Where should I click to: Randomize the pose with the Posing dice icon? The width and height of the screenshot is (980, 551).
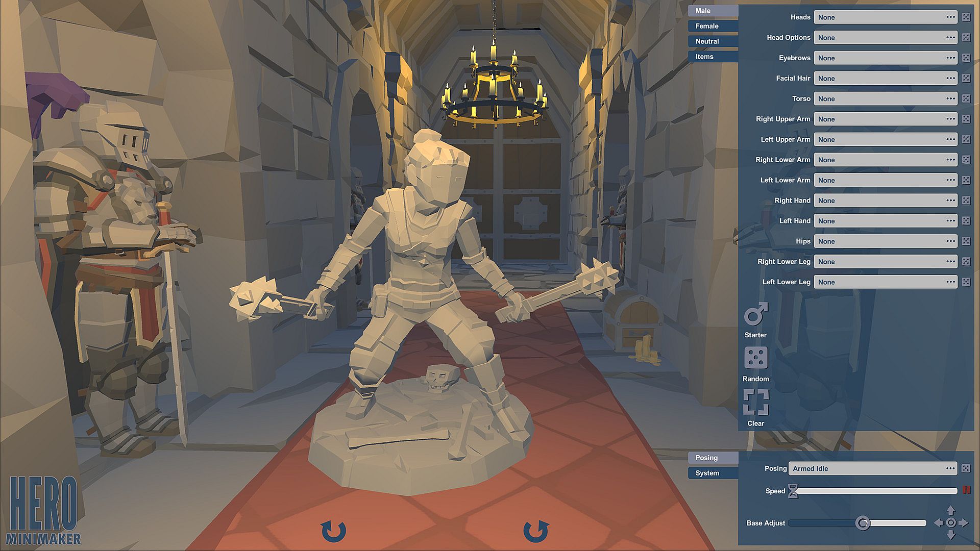[966, 468]
